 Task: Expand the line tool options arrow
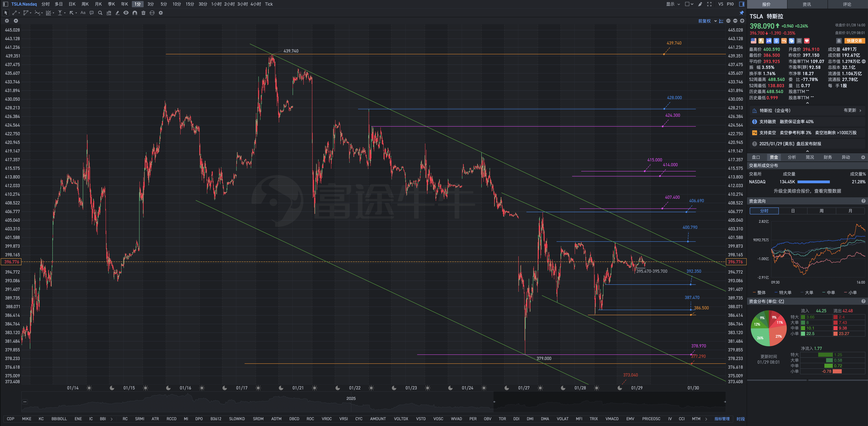tap(19, 13)
